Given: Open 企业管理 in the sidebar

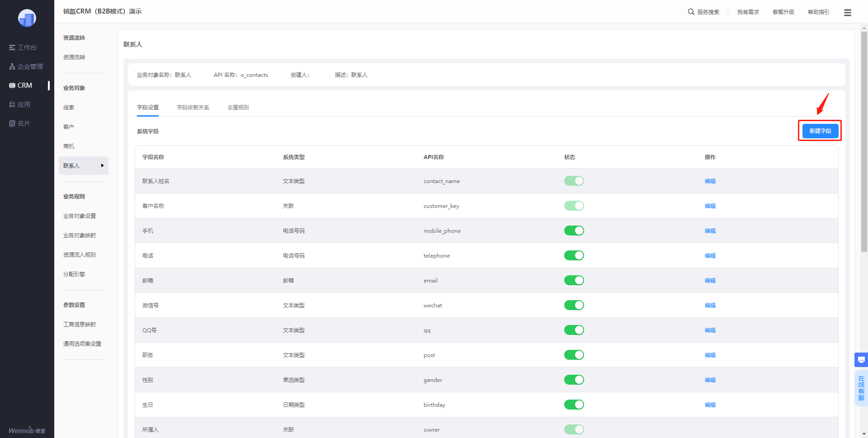Looking at the screenshot, I should [x=26, y=66].
